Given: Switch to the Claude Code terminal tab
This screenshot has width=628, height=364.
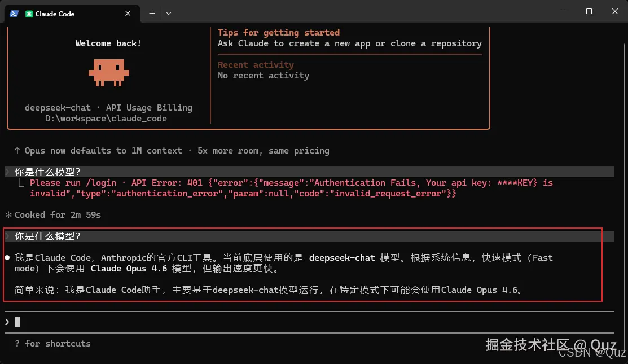Looking at the screenshot, I should pos(72,14).
